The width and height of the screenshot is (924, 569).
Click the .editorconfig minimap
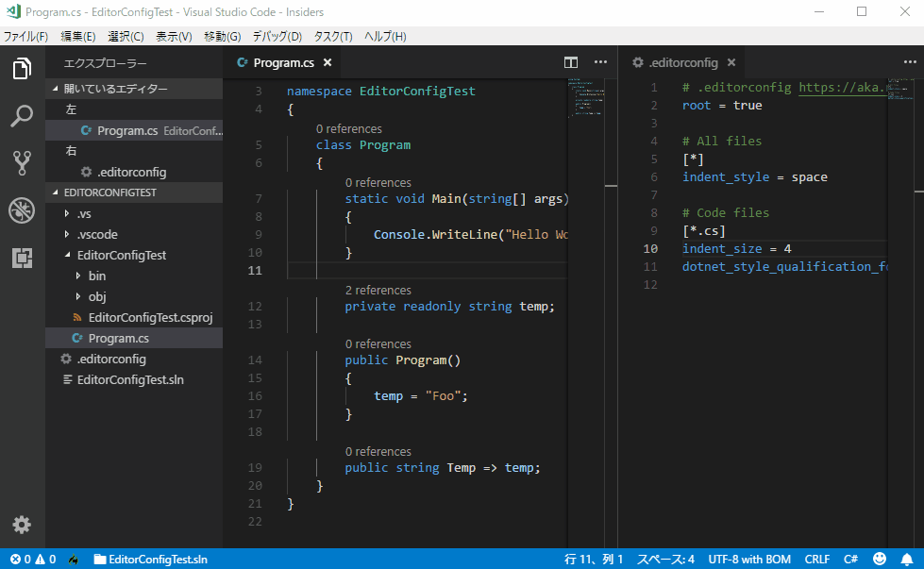click(899, 89)
